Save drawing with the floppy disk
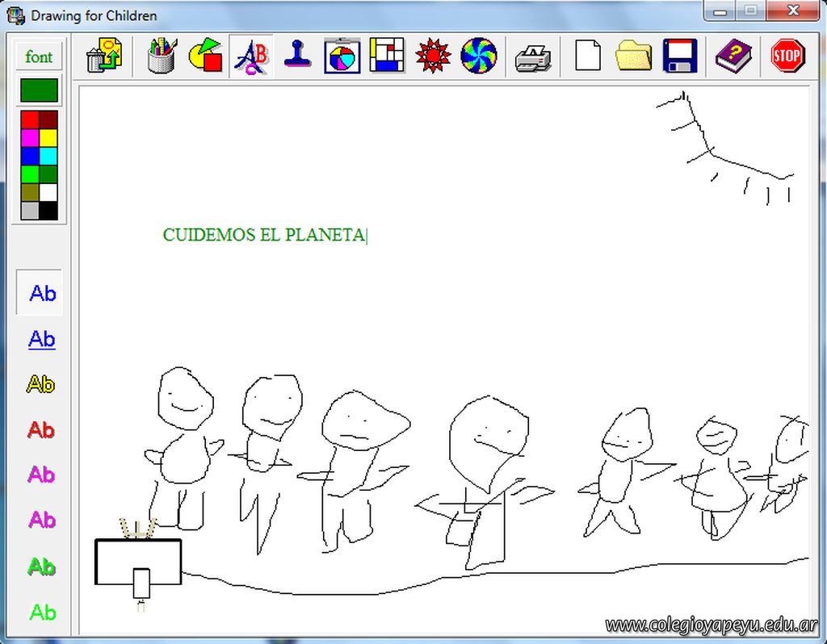Screen dimensions: 827x644 point(679,56)
